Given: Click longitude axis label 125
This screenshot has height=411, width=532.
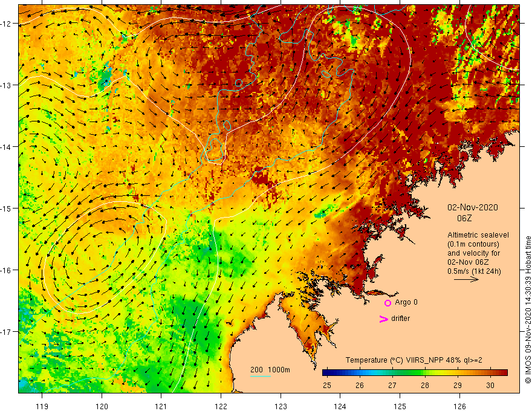Looking at the screenshot, I should [400, 406].
